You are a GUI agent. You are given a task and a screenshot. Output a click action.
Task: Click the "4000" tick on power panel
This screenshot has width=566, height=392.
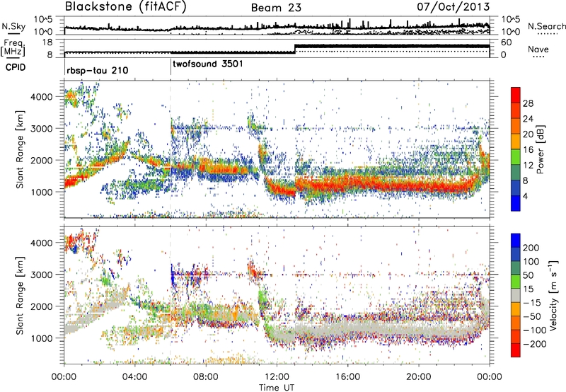(42, 97)
